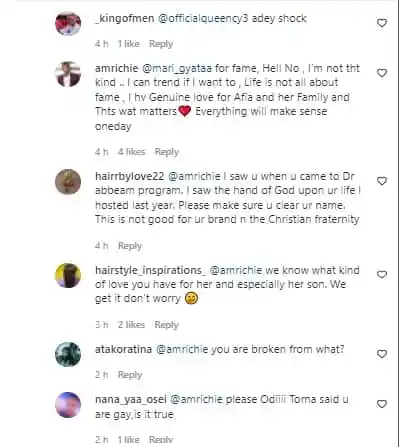Open _kingofmen's profile picture
The image size is (399, 447).
point(68,23)
